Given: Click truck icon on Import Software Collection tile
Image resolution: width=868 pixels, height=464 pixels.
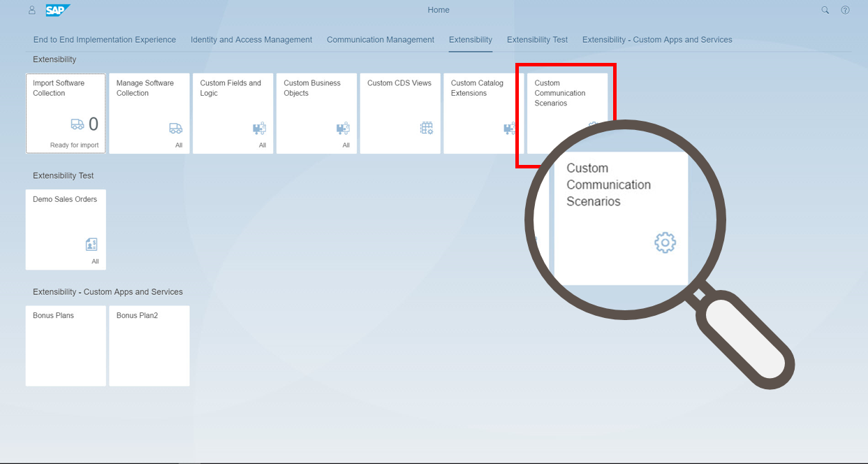Looking at the screenshot, I should (77, 124).
